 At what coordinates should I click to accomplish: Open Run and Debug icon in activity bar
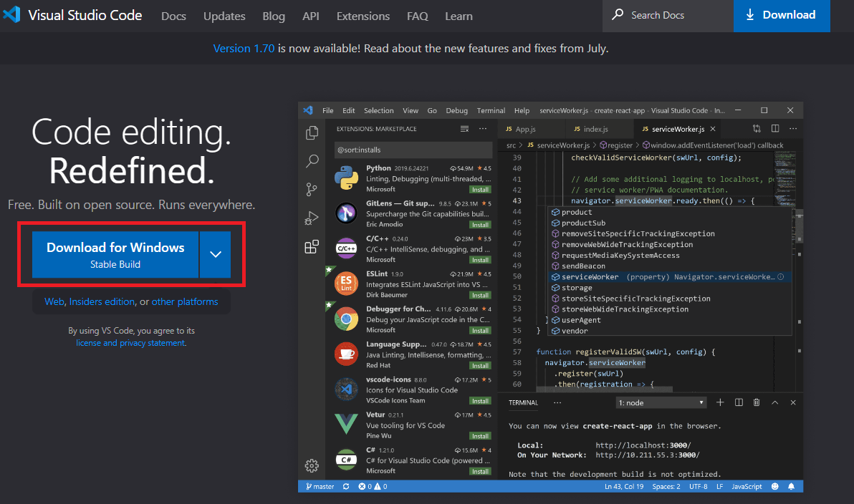pyautogui.click(x=312, y=218)
